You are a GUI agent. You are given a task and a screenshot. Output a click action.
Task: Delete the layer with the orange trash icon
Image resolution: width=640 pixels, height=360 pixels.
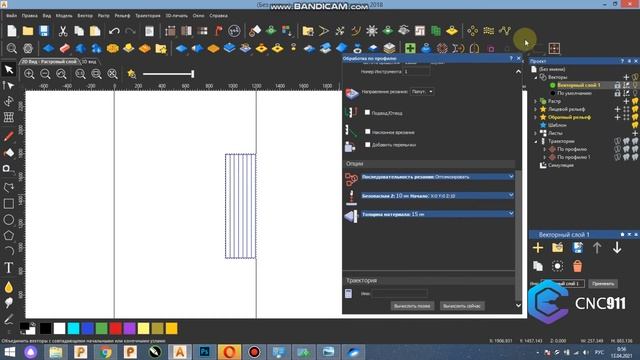[x=577, y=266]
